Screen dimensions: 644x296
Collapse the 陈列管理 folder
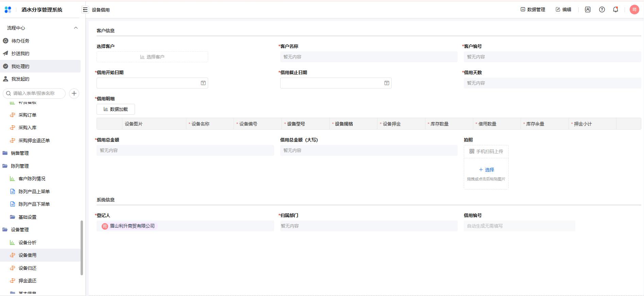(40, 166)
